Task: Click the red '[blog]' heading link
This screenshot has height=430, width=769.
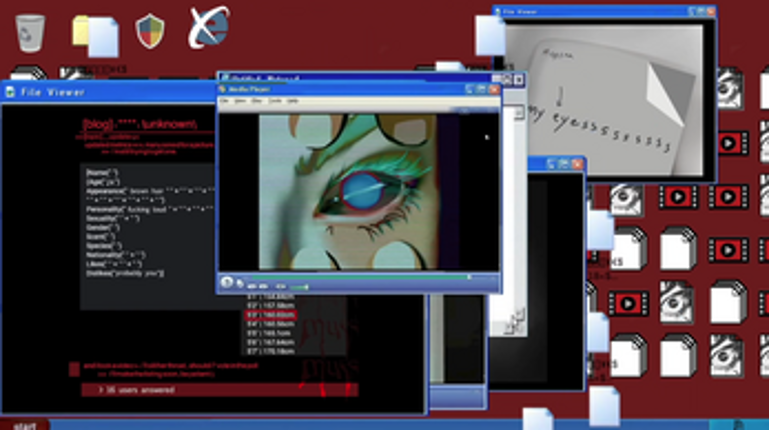Action: pyautogui.click(x=147, y=125)
